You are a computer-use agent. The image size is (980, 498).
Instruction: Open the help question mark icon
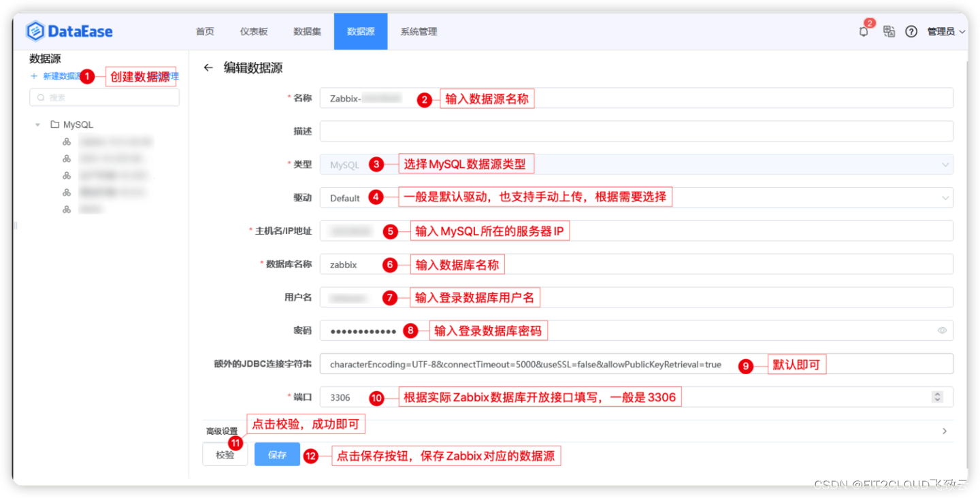(x=911, y=31)
